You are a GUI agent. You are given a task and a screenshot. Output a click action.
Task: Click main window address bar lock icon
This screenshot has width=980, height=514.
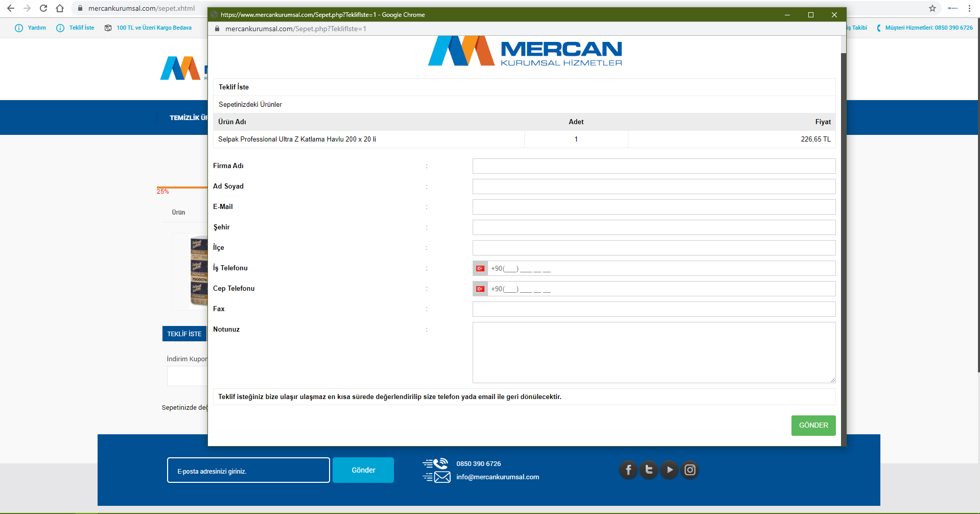click(80, 8)
